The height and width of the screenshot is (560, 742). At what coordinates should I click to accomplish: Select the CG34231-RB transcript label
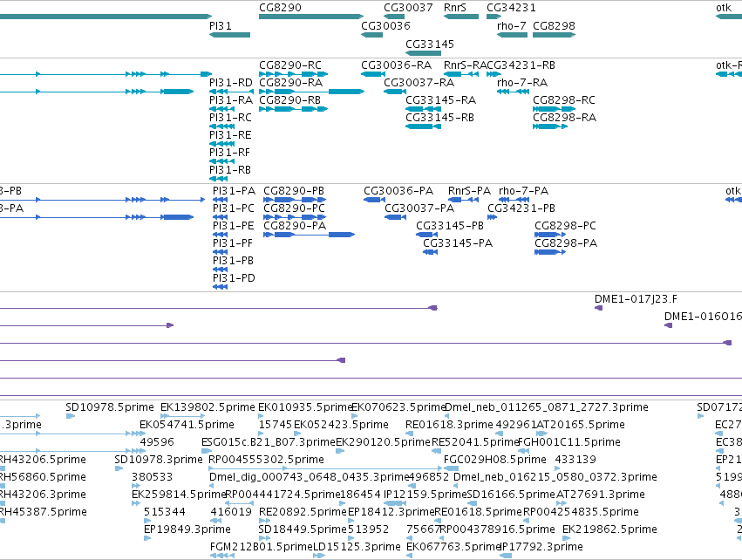click(521, 65)
